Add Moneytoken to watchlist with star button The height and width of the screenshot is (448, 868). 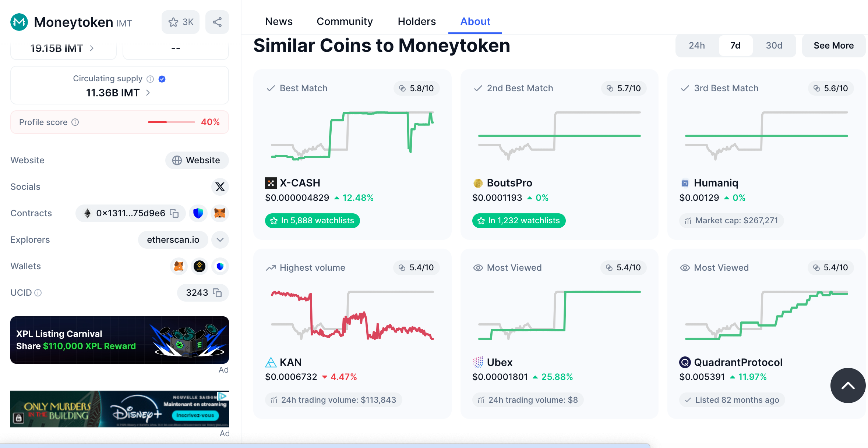click(x=180, y=22)
